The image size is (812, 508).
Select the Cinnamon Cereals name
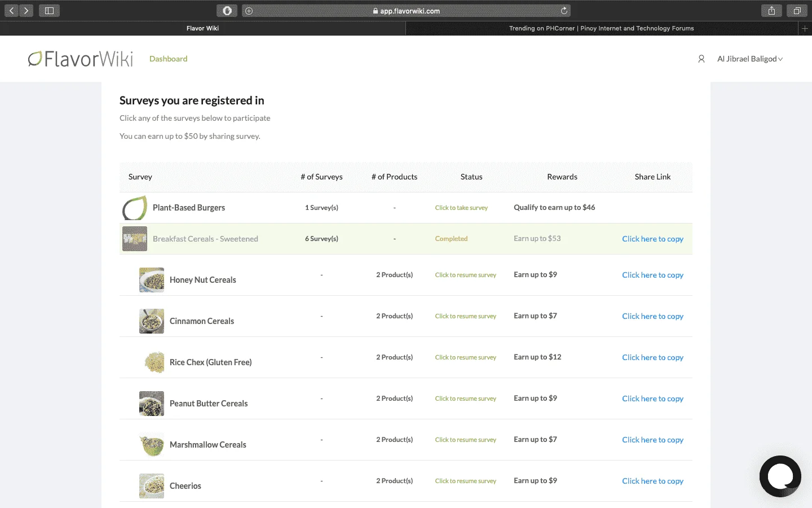point(202,321)
